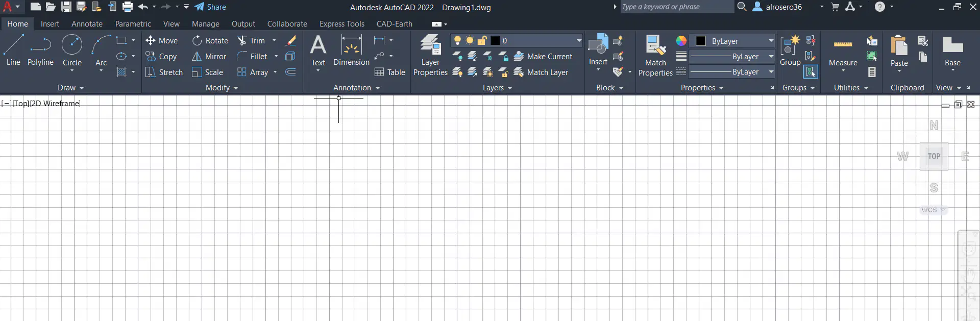
Task: Toggle layer on/off lightbulb icon
Action: point(457,40)
